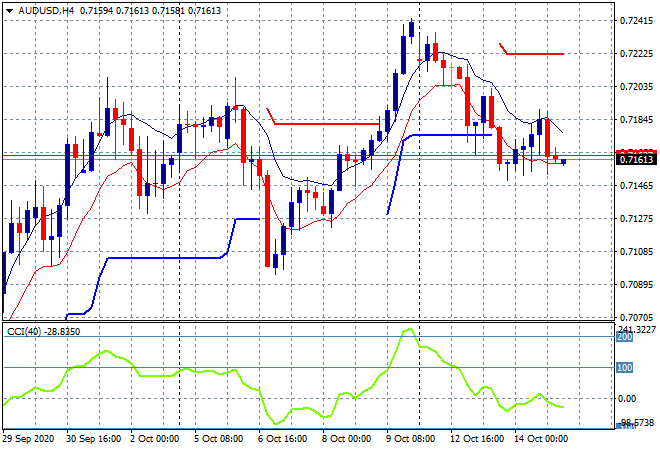Click the CCI 100 level label
This screenshot has height=450, width=660.
(x=624, y=368)
